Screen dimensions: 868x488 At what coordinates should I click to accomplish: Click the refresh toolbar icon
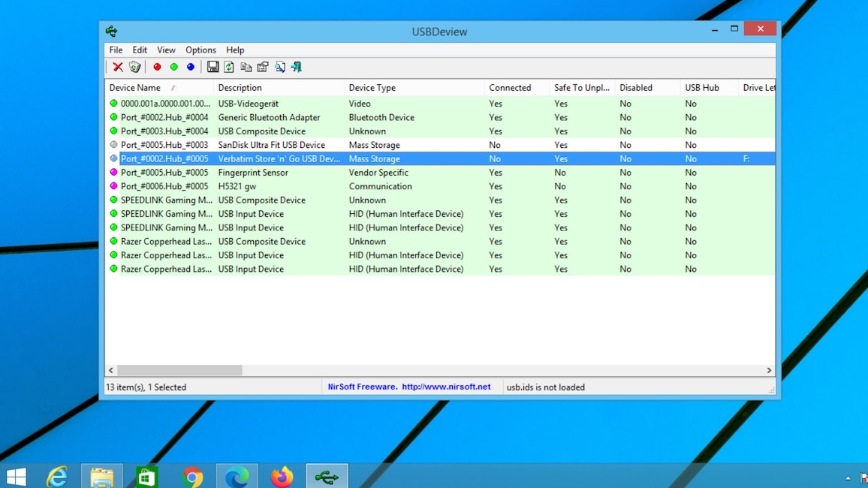click(x=229, y=68)
